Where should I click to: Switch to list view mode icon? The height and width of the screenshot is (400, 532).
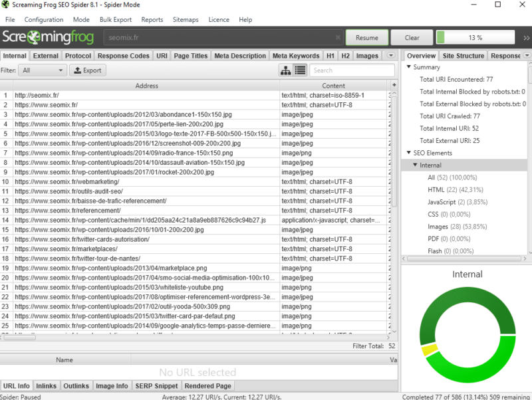coord(301,70)
